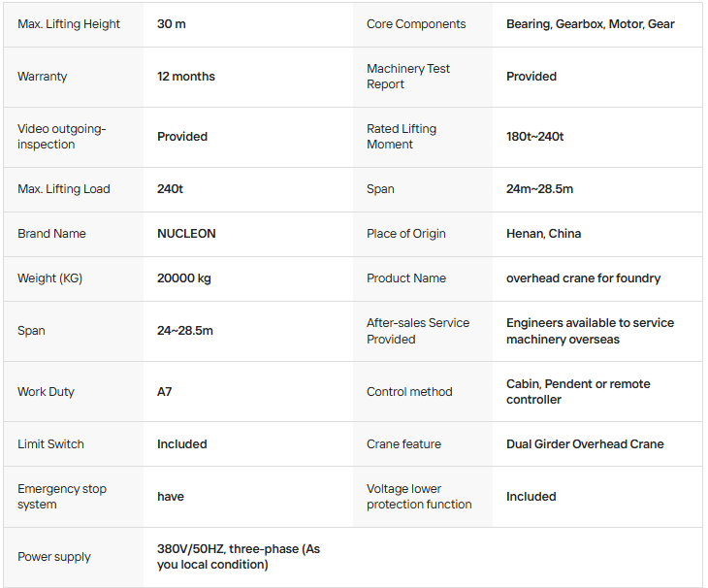Click the 'Machinery Test Report' label
This screenshot has width=708, height=588.
[407, 77]
